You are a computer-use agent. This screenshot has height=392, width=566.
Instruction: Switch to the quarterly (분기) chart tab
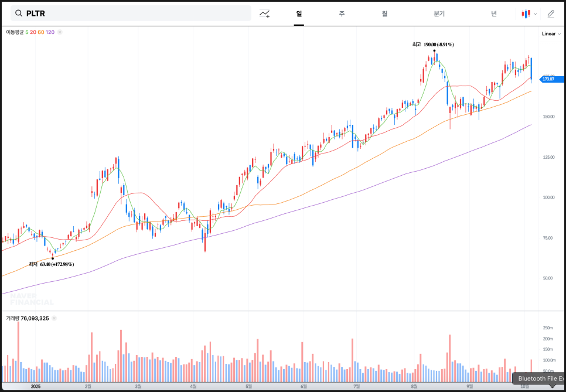pos(439,13)
